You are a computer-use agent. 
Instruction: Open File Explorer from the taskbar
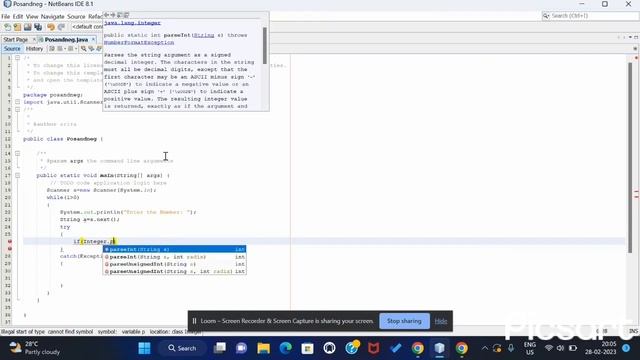click(264, 348)
